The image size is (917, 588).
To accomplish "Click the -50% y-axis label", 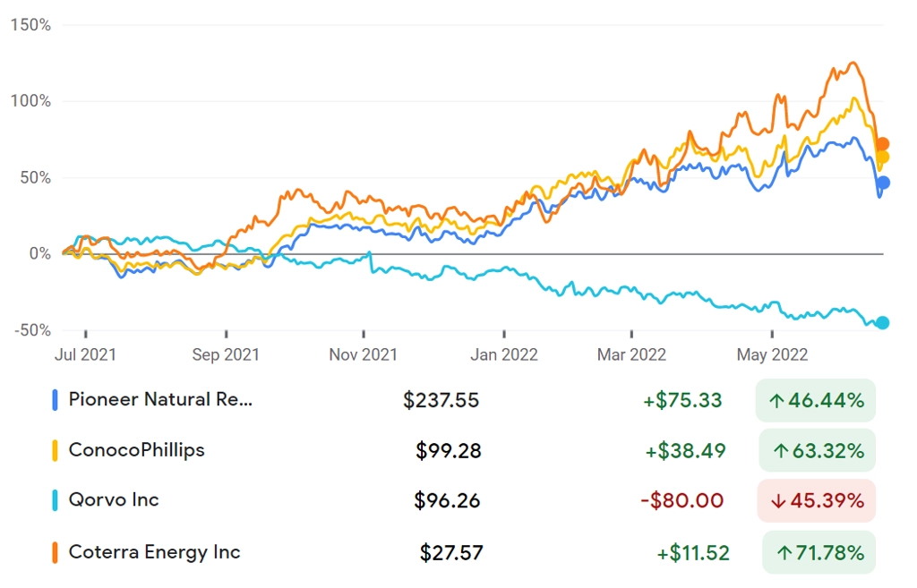I will click(x=33, y=330).
